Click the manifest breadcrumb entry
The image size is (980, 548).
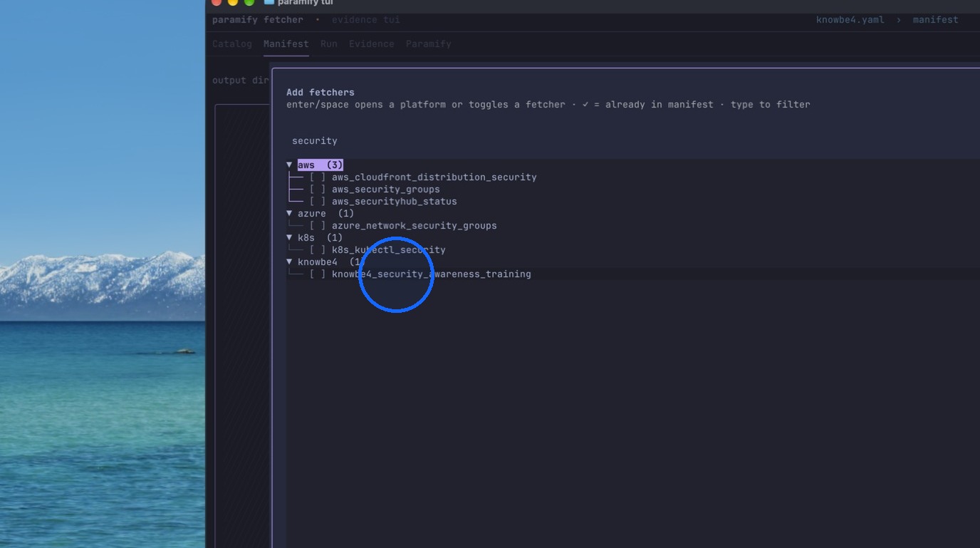click(936, 20)
